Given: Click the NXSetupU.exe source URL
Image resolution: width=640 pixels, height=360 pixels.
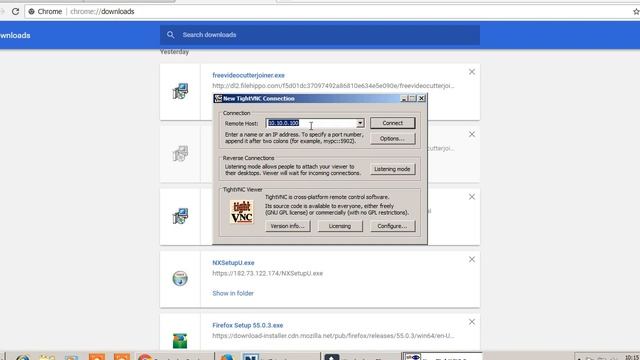Looking at the screenshot, I should (267, 273).
